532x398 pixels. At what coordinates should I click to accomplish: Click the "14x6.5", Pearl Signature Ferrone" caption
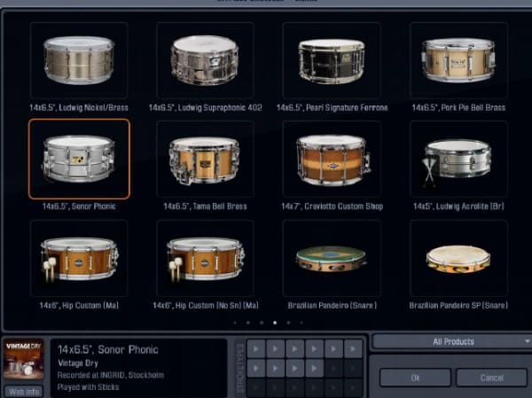coord(332,108)
